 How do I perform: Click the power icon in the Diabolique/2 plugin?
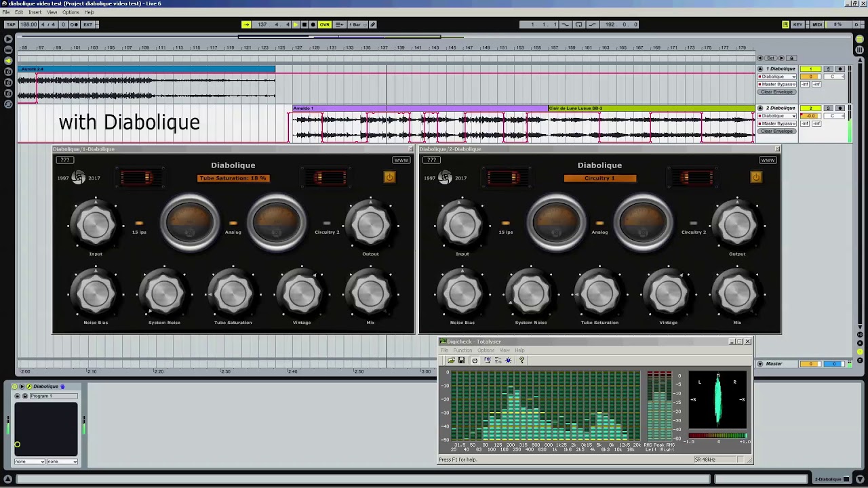click(x=756, y=178)
